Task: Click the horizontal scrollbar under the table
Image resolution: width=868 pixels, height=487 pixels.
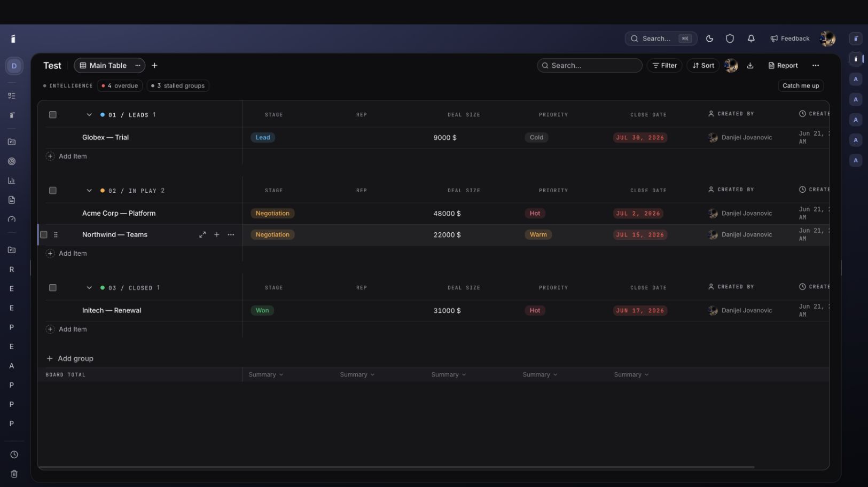Action: pos(396,468)
